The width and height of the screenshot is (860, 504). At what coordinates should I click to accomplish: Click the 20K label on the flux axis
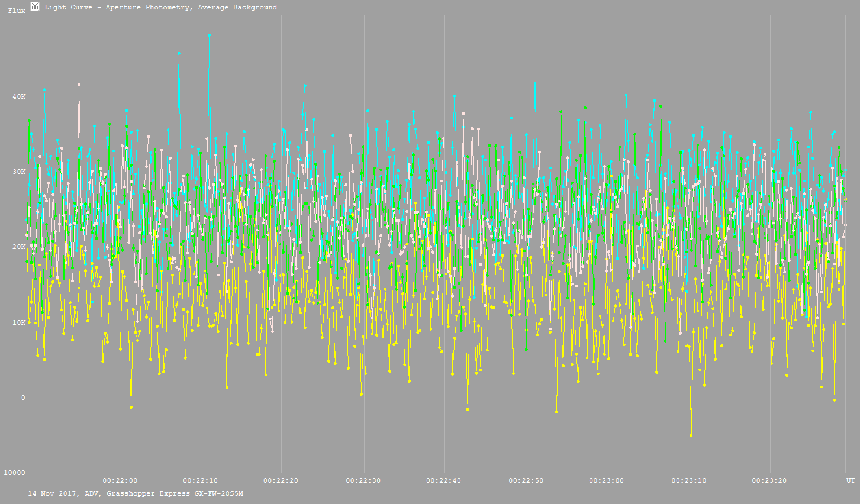coord(20,247)
